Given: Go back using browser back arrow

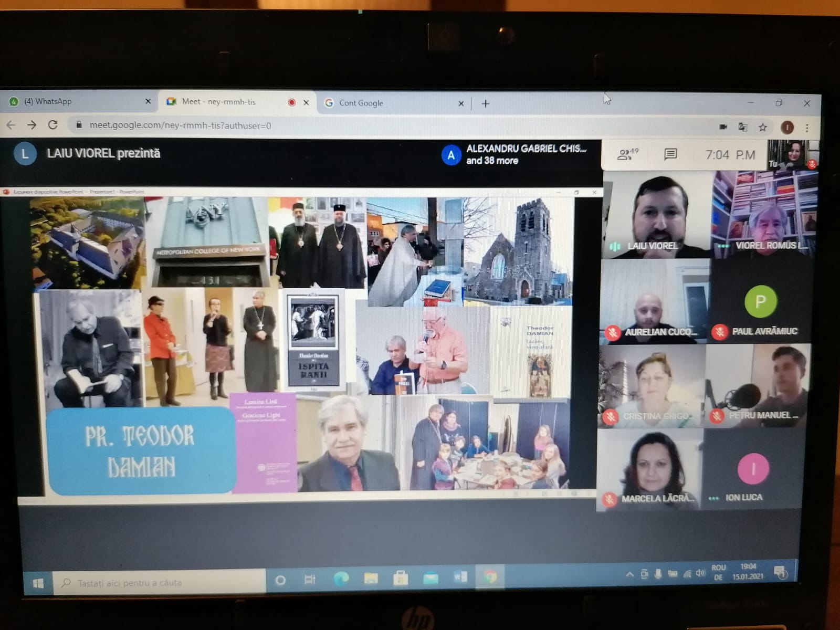Looking at the screenshot, I should click(x=11, y=125).
